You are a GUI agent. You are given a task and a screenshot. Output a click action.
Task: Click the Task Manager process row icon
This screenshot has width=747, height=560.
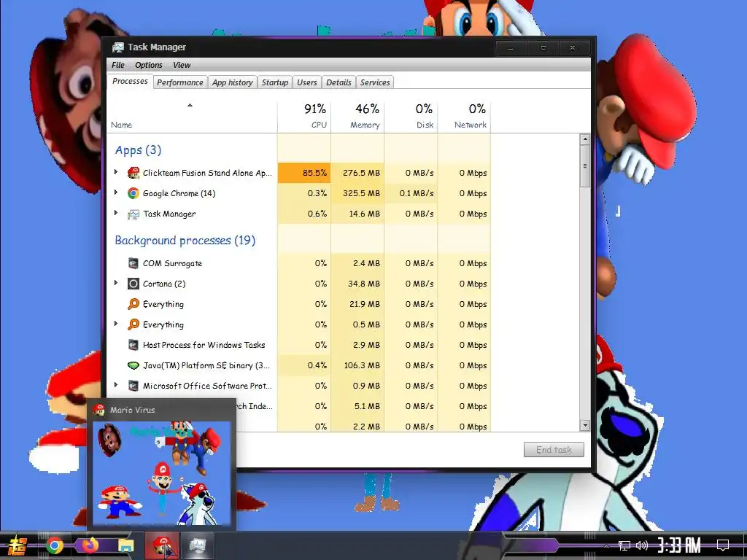coord(133,214)
